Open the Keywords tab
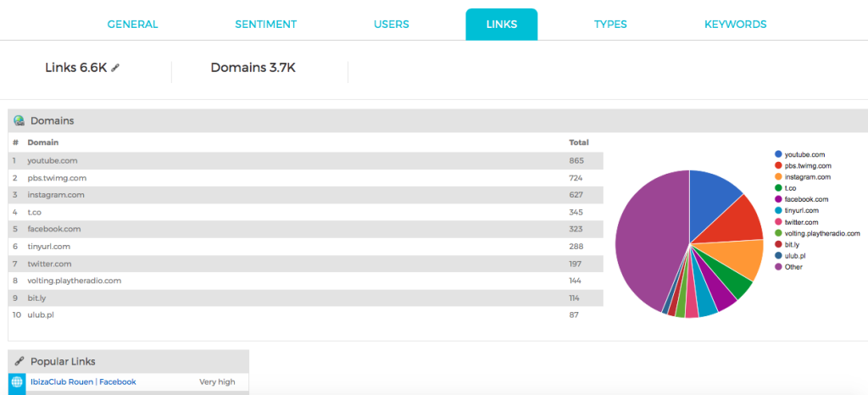 click(x=735, y=25)
